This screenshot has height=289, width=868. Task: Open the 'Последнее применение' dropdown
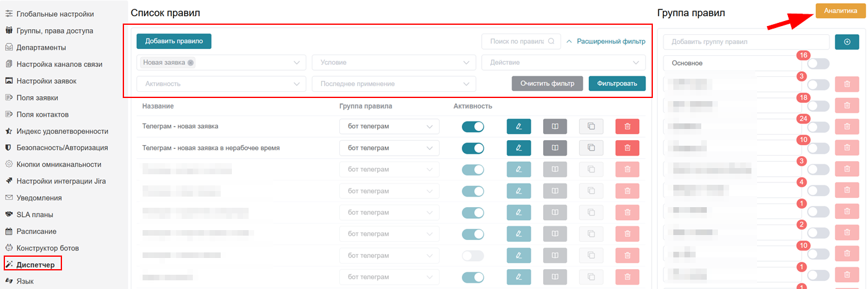tap(393, 84)
